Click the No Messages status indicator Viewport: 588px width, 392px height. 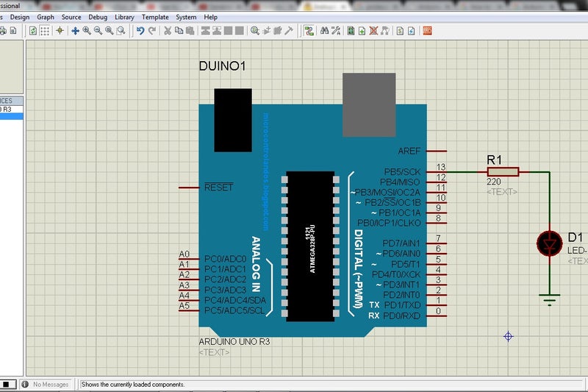46,385
